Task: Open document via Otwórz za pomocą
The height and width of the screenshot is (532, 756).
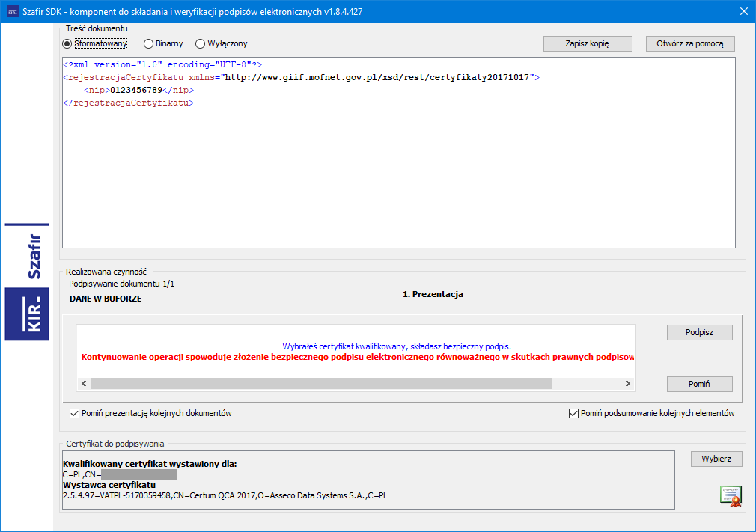Action: 690,43
